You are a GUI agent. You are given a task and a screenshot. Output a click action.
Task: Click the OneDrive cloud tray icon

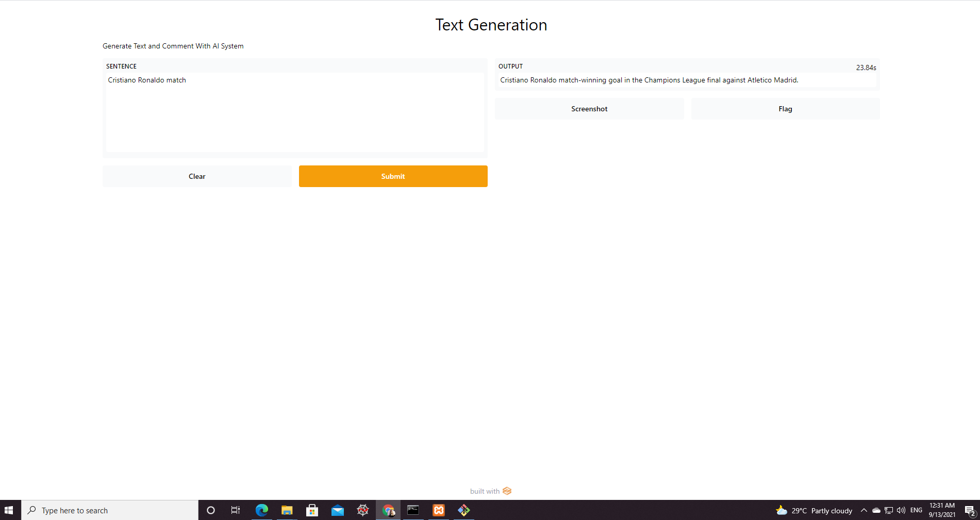click(876, 510)
